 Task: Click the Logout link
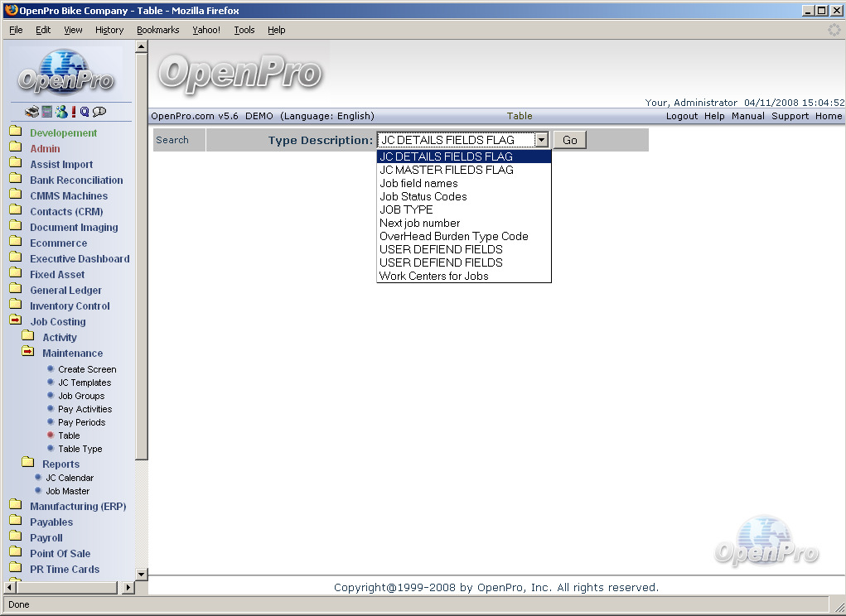[682, 116]
